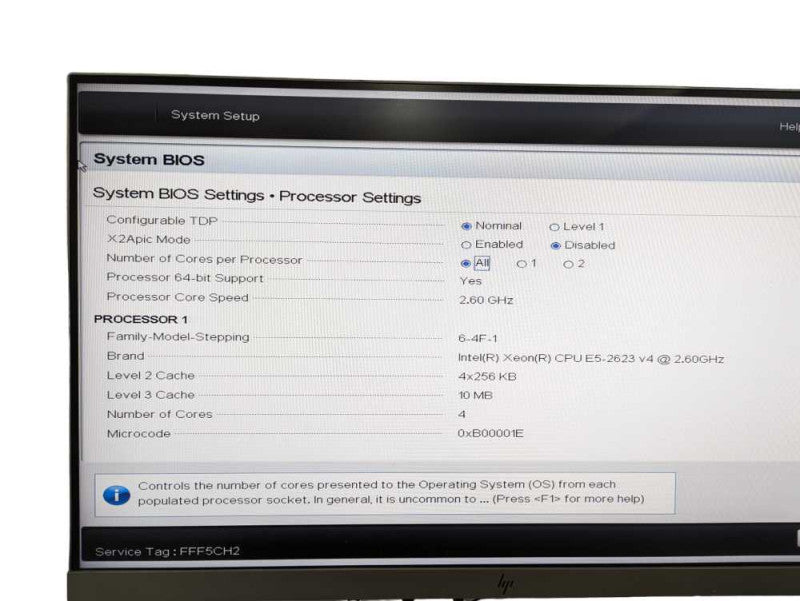Image resolution: width=800 pixels, height=601 pixels.
Task: Click the X2Apic Mode label
Action: [x=148, y=239]
